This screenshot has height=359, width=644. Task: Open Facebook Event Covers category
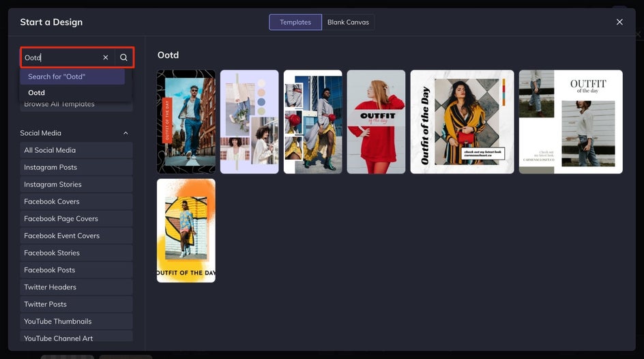76,235
